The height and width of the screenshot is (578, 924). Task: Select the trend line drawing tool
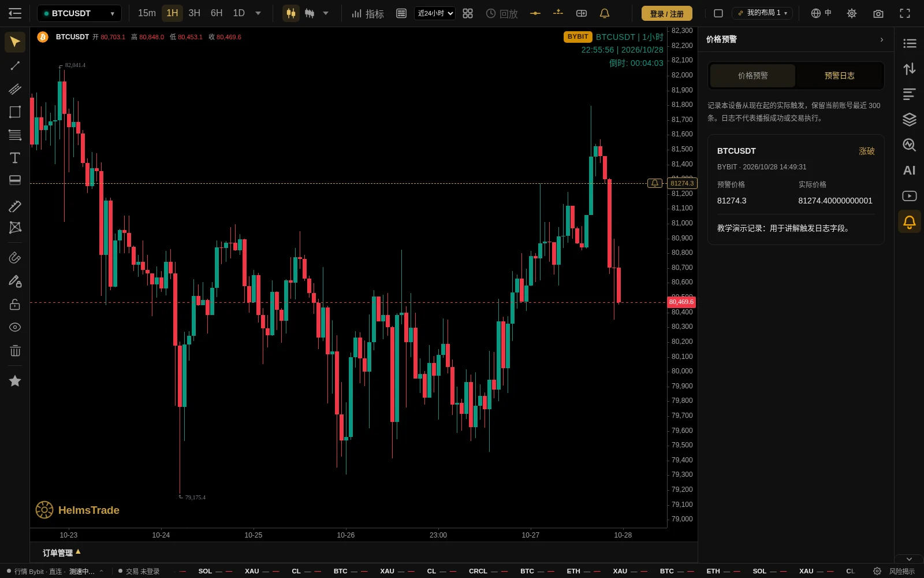(x=15, y=66)
